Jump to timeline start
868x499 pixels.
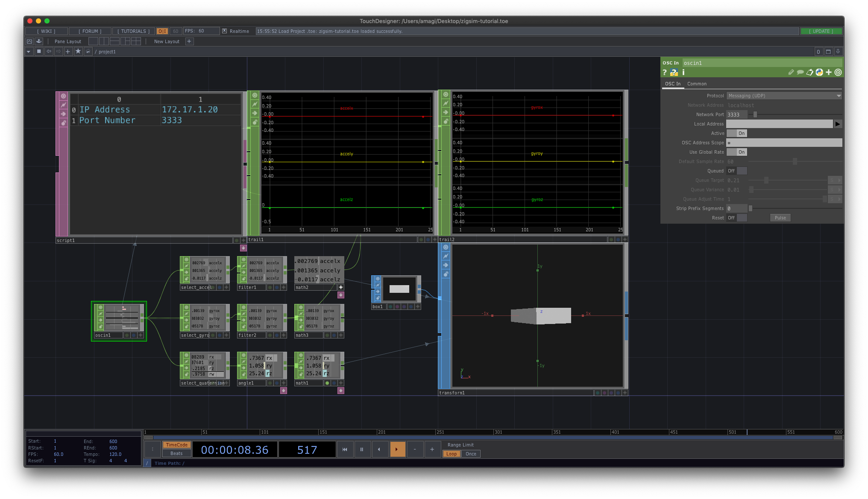345,449
